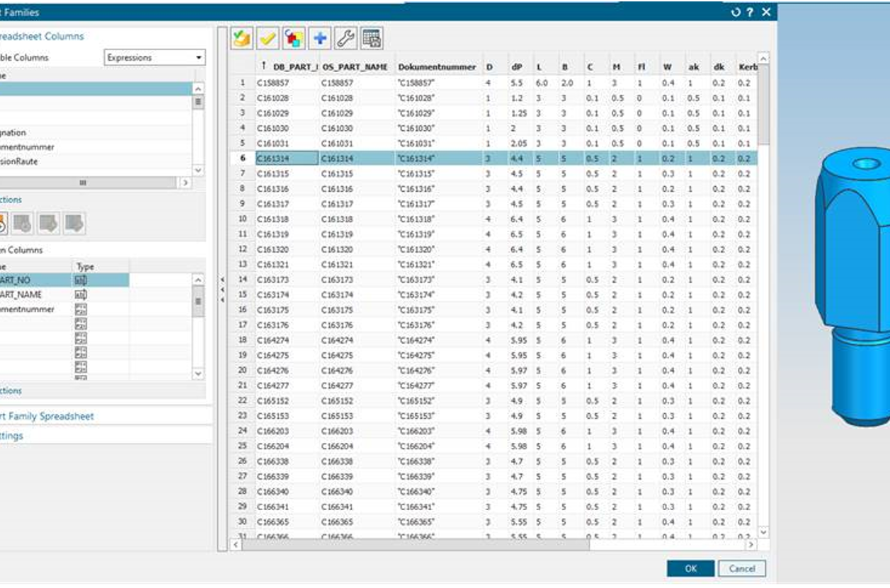
Task: Click the yellow checkmark verify icon
Action: point(268,39)
